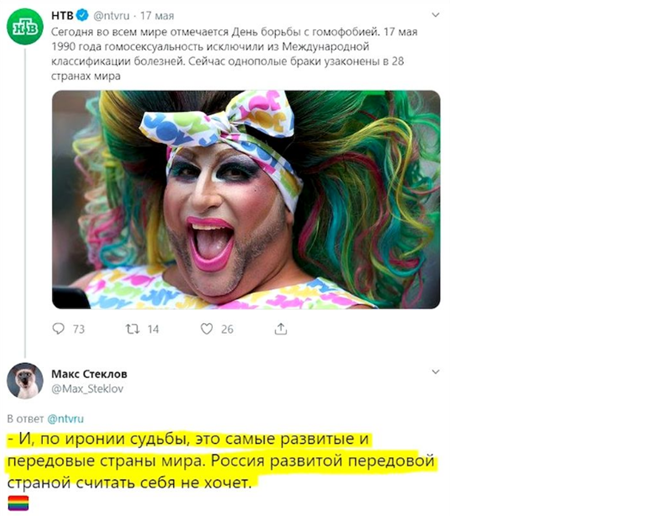Open the 17 мая tweet timestamp

(x=157, y=16)
